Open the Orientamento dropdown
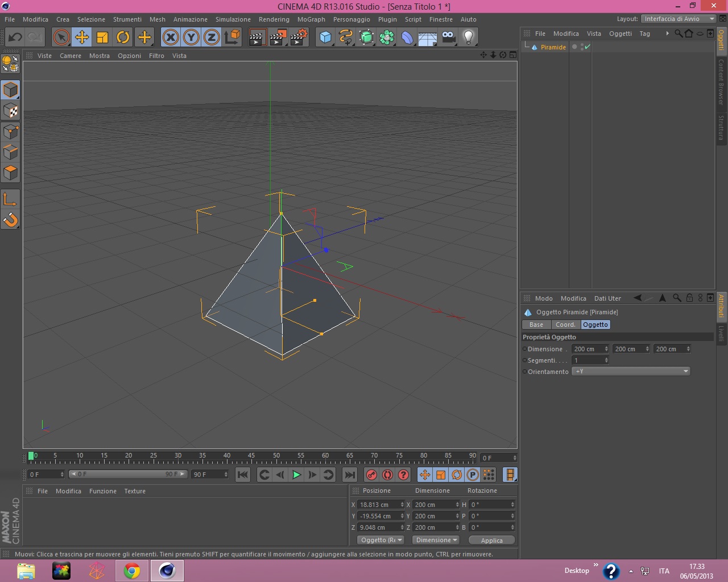This screenshot has width=728, height=582. tap(631, 371)
